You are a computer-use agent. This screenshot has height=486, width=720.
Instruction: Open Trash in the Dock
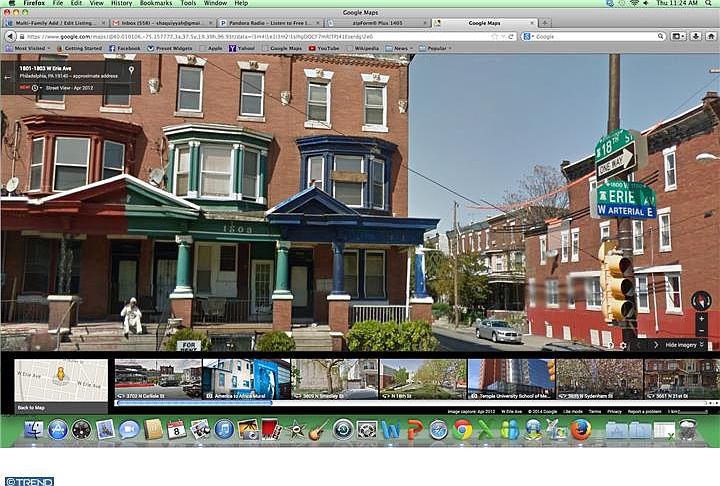[687, 430]
